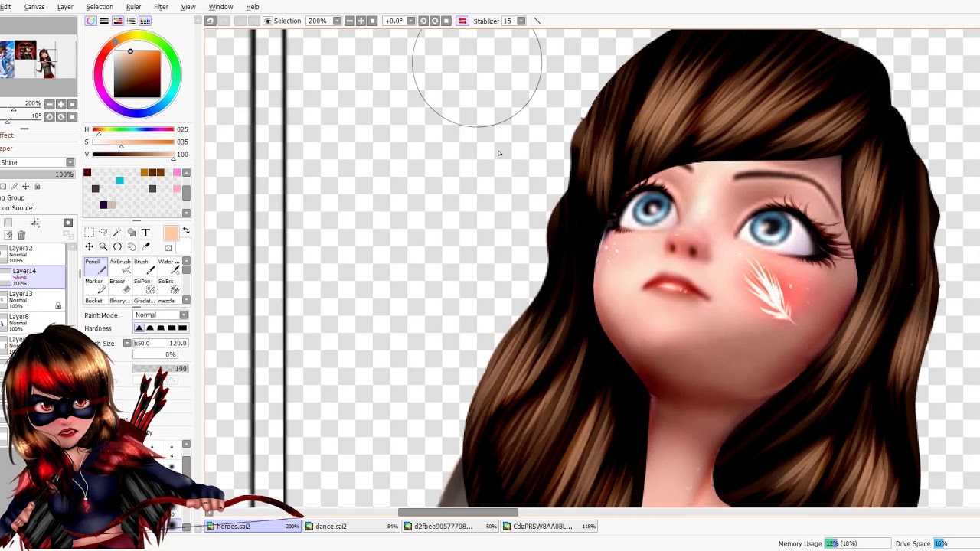Toggle the RGB slider panel icon
Screen dimensions: 980x551
point(104,21)
